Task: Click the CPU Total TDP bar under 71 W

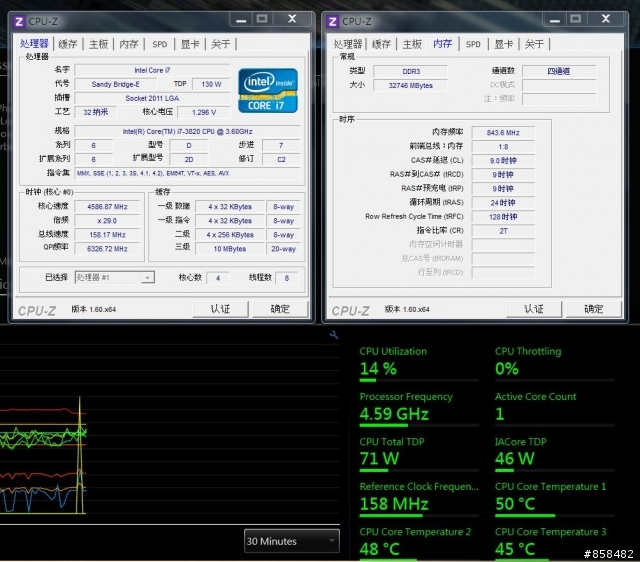Action: (x=419, y=470)
